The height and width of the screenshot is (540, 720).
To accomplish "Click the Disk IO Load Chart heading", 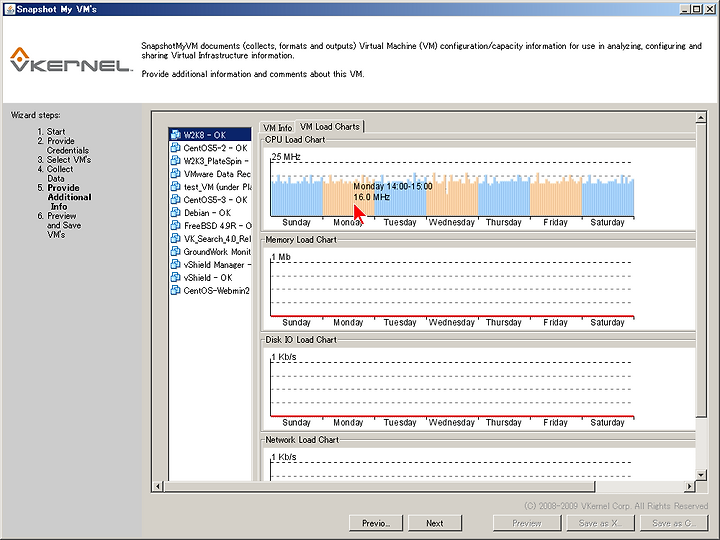I will point(301,340).
